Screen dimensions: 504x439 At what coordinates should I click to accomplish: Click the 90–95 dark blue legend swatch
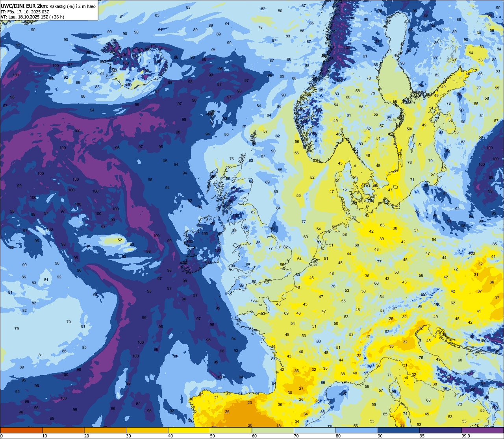point(398,430)
